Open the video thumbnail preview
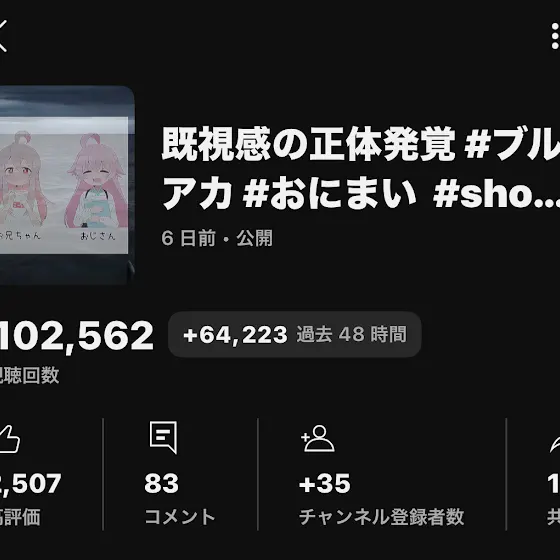This screenshot has height=560, width=560. 67,185
